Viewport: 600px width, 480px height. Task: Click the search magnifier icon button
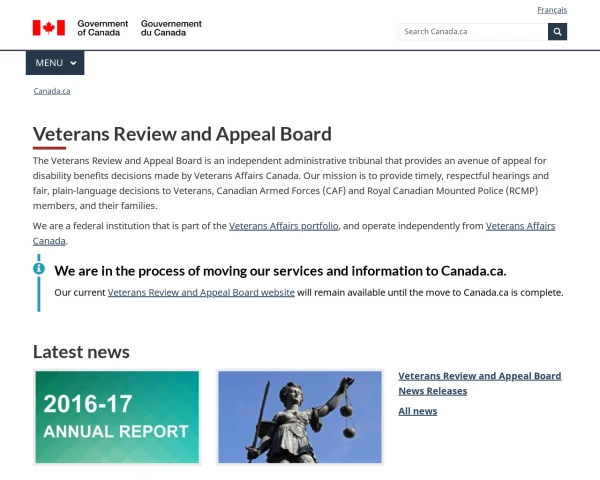[557, 32]
